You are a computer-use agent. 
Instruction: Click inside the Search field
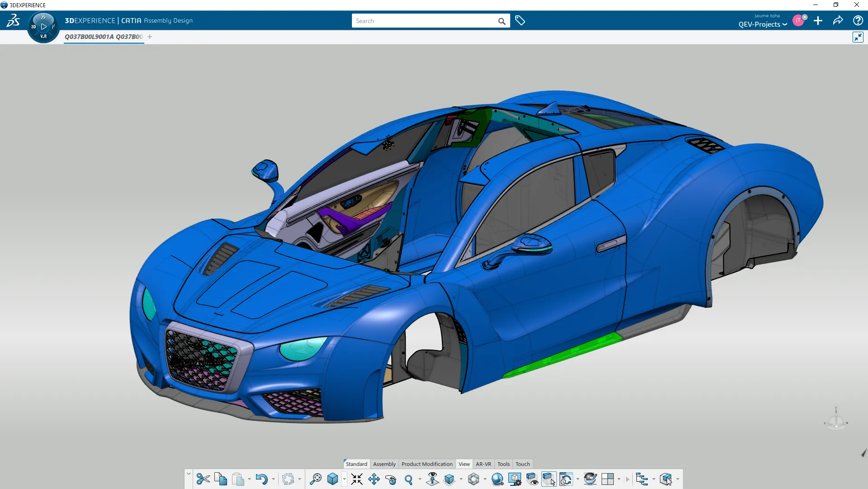(425, 21)
